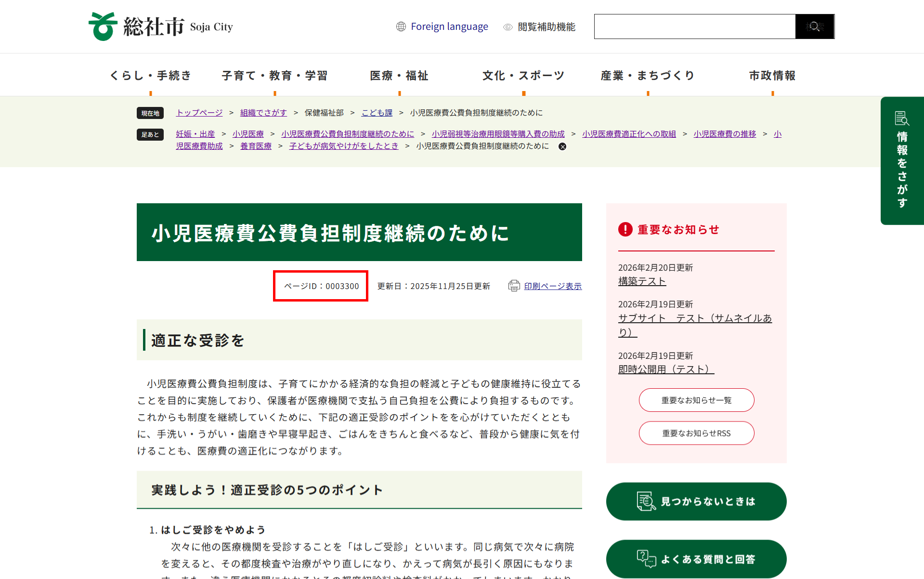Go to トップページ breadcrumb link
Screen dimensions: 924x579
pyautogui.click(x=199, y=113)
